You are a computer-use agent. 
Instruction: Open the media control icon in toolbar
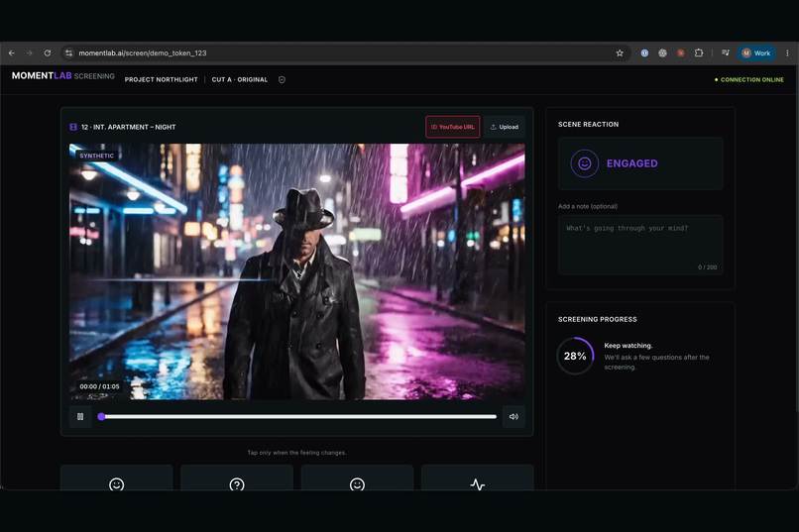tap(725, 53)
